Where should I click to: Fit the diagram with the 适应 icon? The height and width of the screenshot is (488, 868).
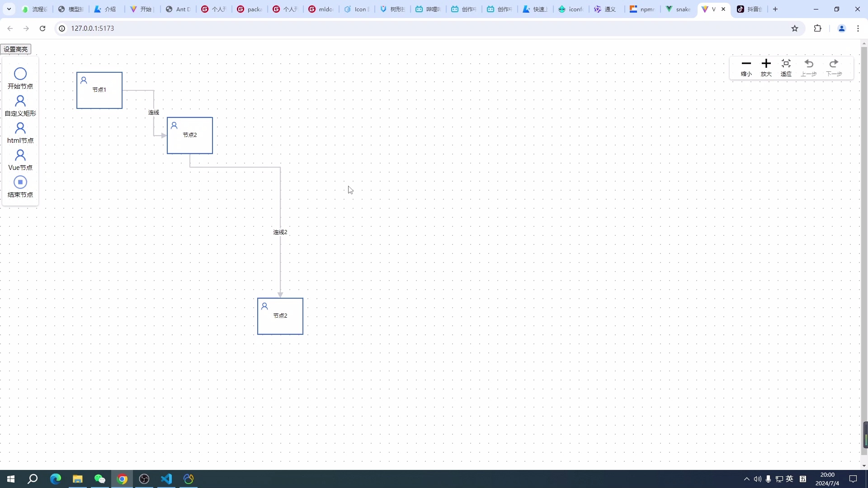click(x=786, y=64)
